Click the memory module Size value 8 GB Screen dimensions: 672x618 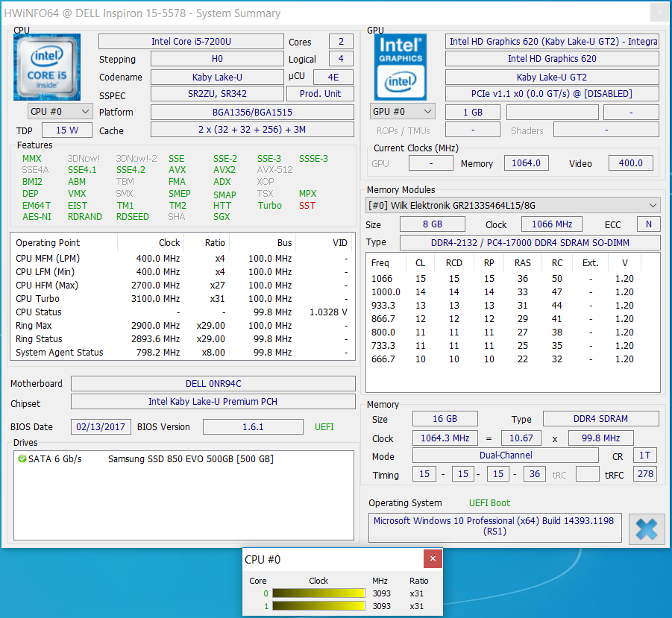pyautogui.click(x=433, y=224)
